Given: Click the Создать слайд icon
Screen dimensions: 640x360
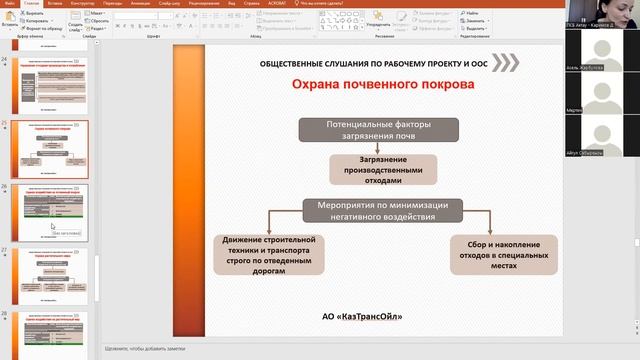Looking at the screenshot, I should coord(75,16).
